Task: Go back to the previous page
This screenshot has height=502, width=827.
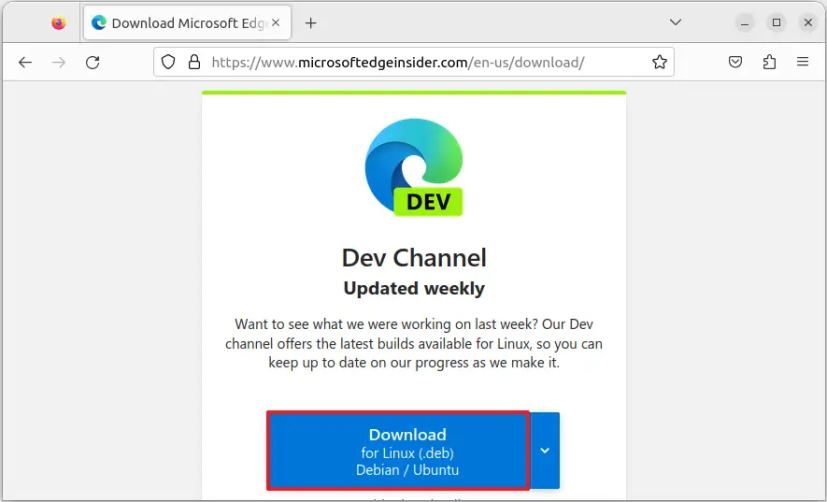Action: pos(25,62)
